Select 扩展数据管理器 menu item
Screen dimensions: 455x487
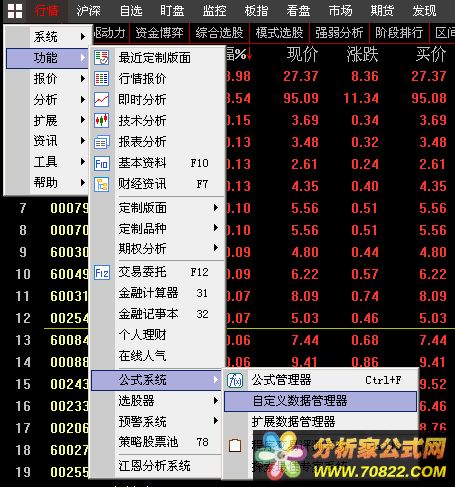[x=320, y=421]
